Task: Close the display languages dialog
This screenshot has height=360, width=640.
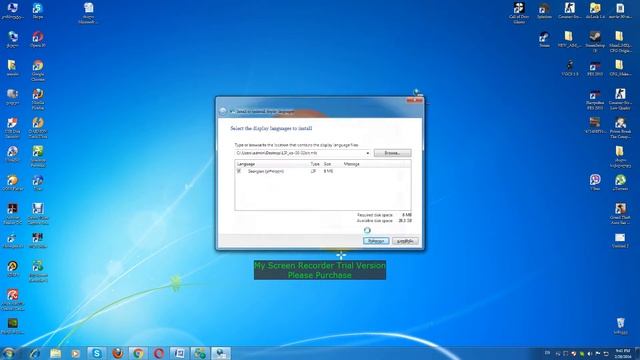Action: coord(414,100)
